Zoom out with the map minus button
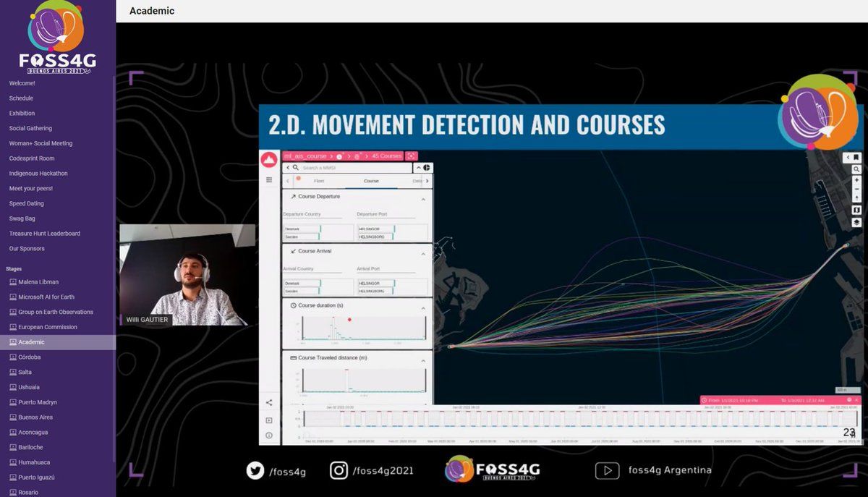 856,189
